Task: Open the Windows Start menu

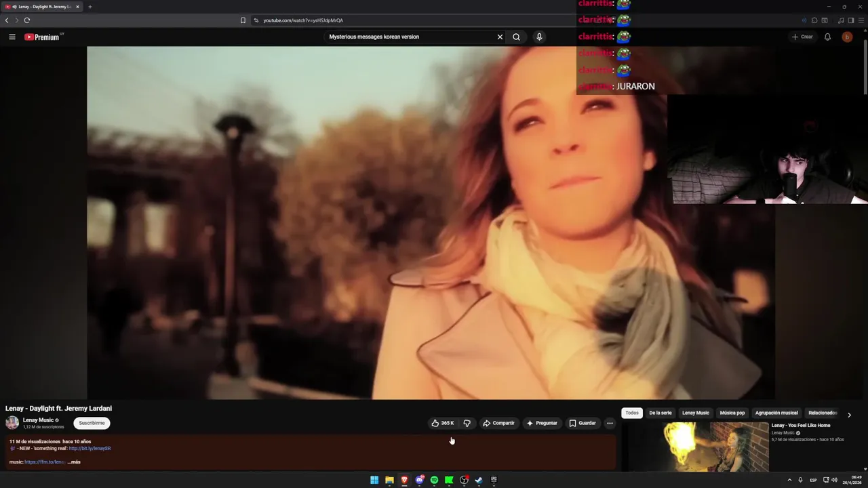Action: (374, 480)
